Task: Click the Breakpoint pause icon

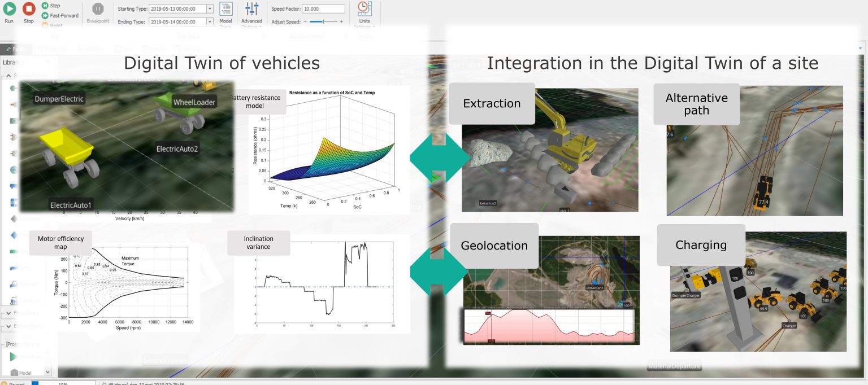Action: (x=98, y=10)
